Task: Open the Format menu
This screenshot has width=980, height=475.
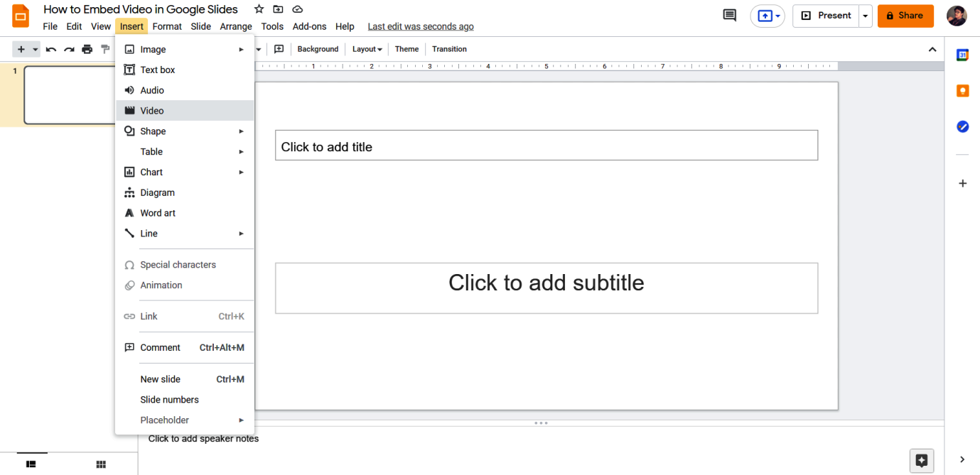Action: pos(167,26)
